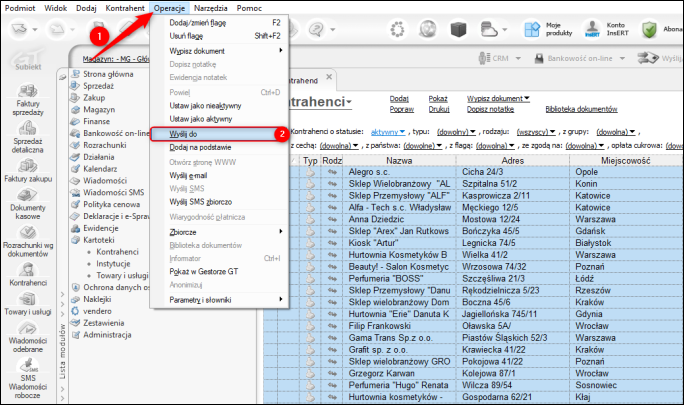
Task: Click the cloud server toolbar icon
Action: [x=489, y=29]
